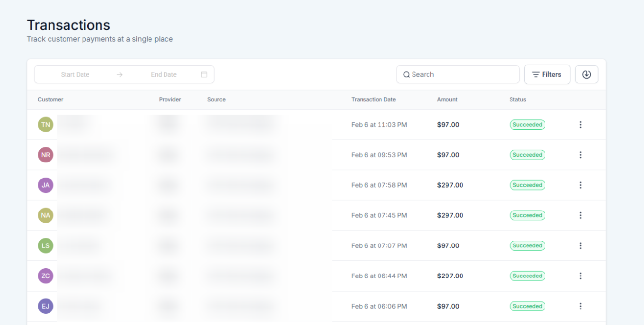Viewport: 644px width, 325px height.
Task: Open row menu for 11:03 PM transaction
Action: (580, 125)
